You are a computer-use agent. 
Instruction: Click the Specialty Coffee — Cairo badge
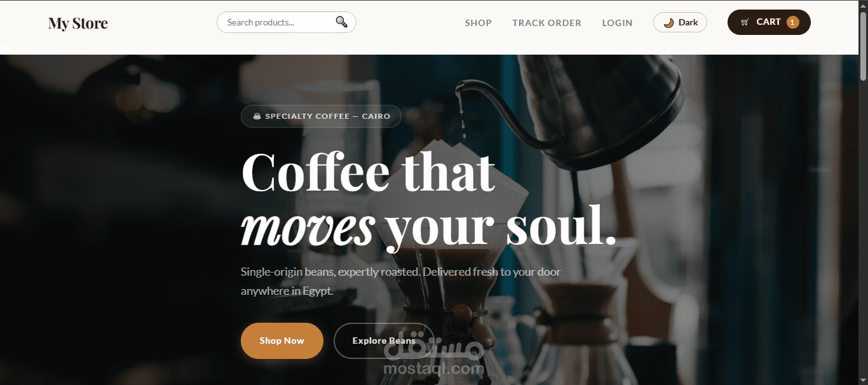321,116
